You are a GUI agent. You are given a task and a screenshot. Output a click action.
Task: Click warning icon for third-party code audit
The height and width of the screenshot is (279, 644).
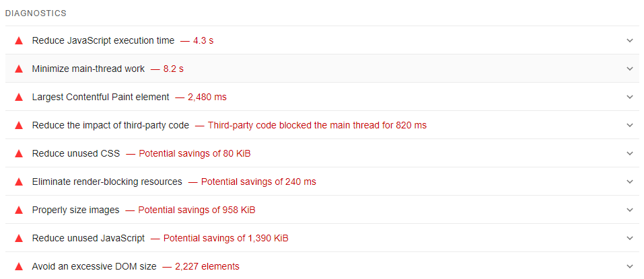click(x=19, y=125)
